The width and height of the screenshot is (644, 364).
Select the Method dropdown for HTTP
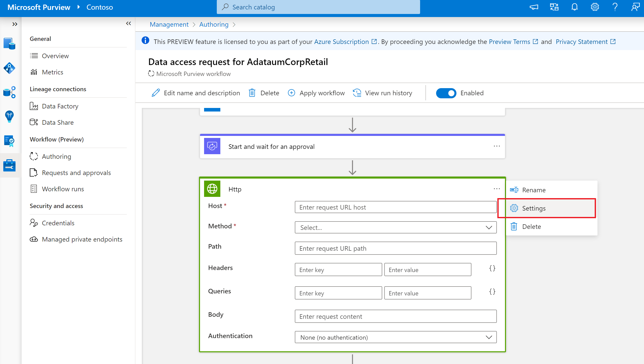394,227
